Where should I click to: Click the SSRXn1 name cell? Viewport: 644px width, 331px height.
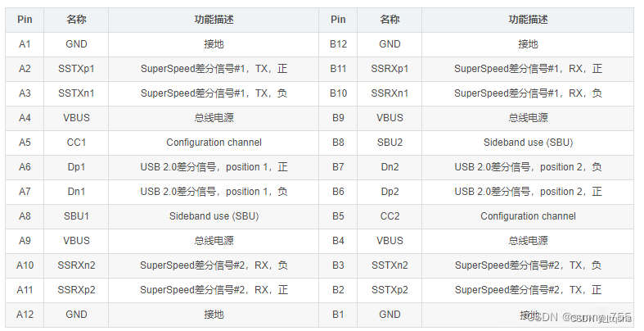tap(390, 93)
